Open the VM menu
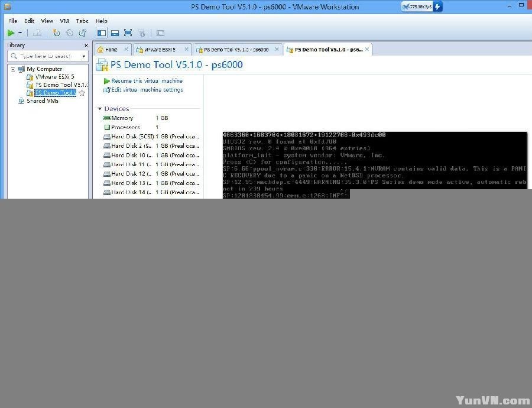Viewport: 532px width, 408px height. click(x=64, y=21)
